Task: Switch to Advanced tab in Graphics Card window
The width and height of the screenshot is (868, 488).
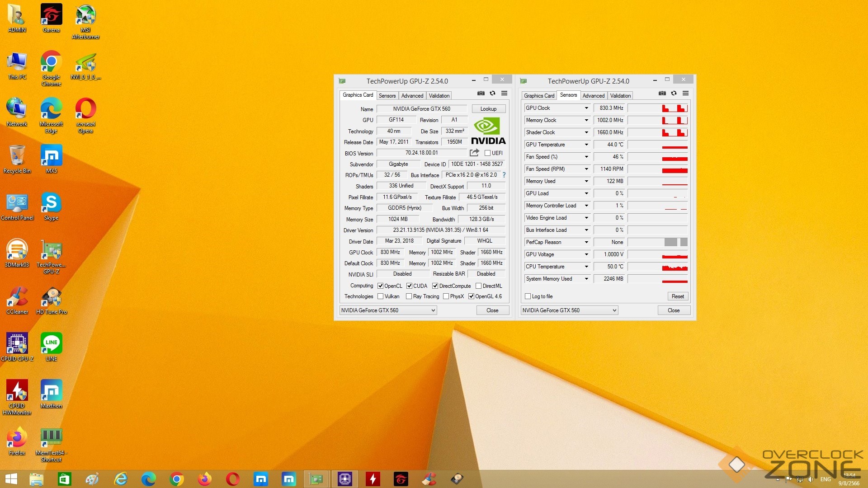Action: point(412,96)
